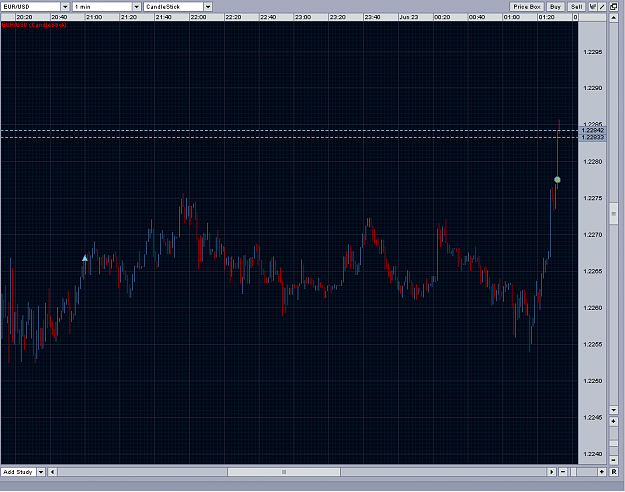This screenshot has width=625, height=492.
Task: Open the 1 min timeframe dropdown arrow
Action: point(136,7)
